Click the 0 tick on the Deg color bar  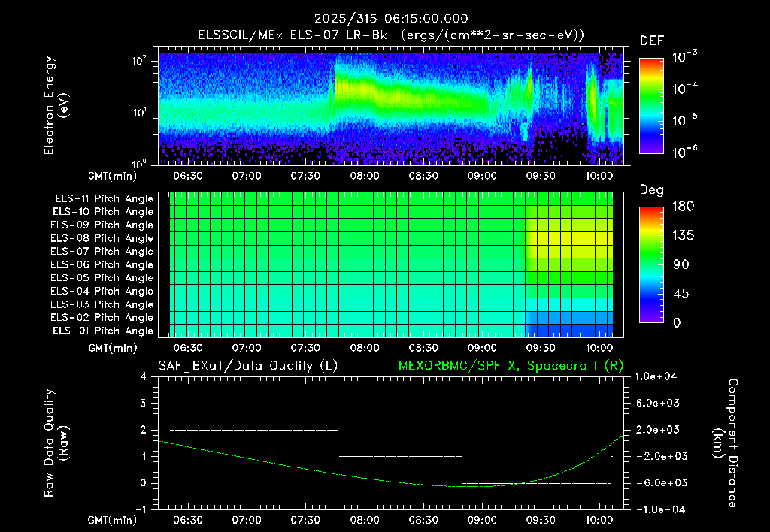677,323
